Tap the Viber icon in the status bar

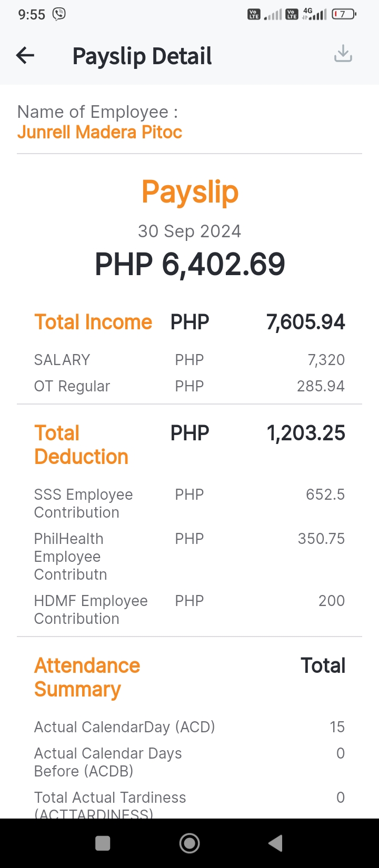[59, 14]
